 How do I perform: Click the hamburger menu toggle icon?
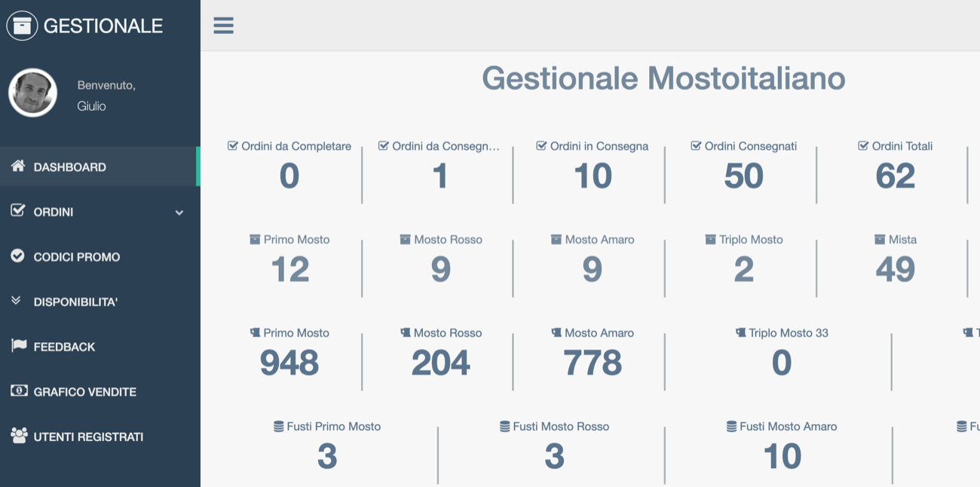(223, 26)
